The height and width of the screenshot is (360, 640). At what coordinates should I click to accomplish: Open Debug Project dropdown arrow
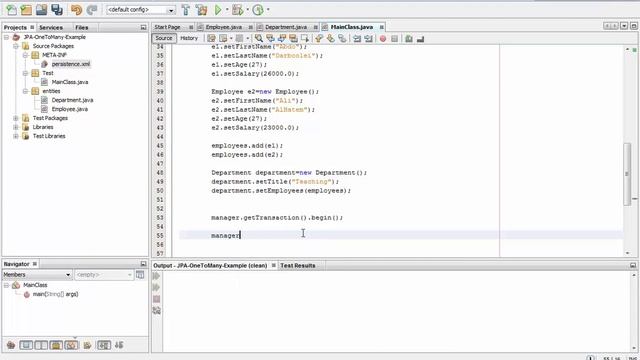tap(247, 9)
